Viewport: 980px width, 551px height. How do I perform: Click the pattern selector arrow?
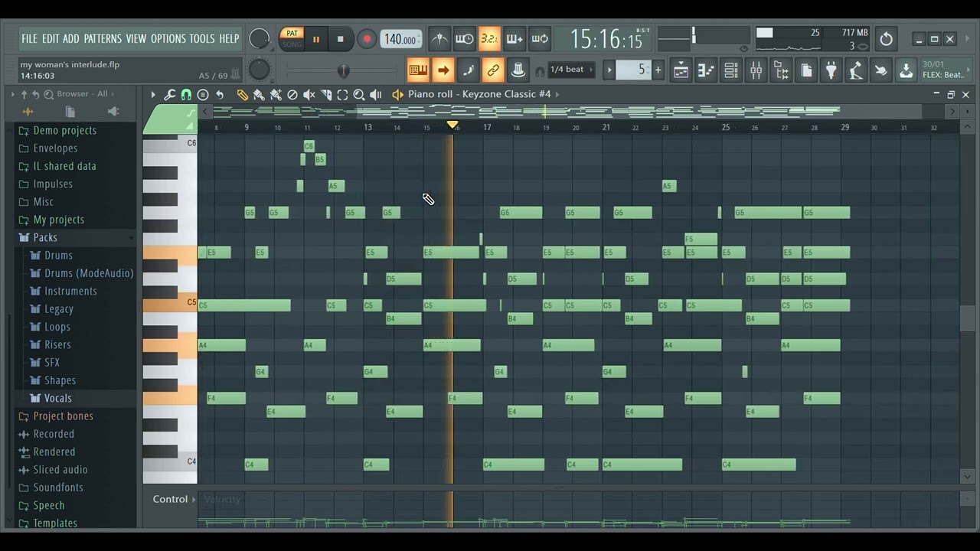coord(610,70)
